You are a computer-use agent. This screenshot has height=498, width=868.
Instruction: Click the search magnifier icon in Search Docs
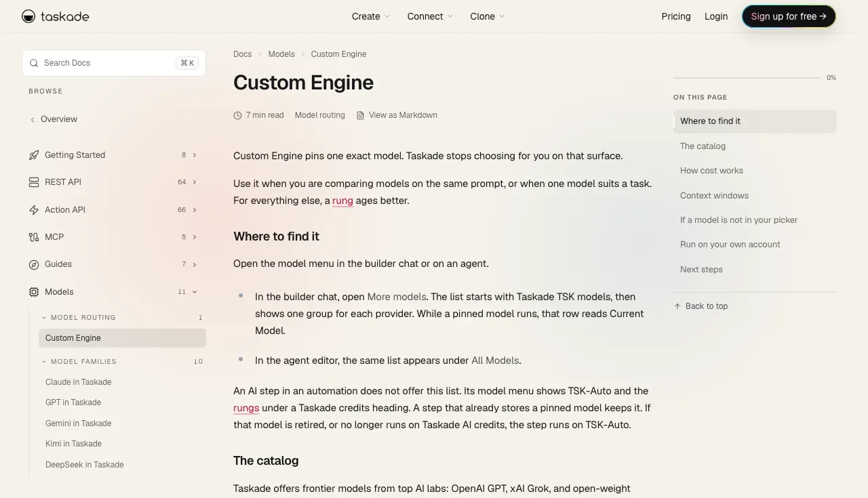(x=34, y=63)
